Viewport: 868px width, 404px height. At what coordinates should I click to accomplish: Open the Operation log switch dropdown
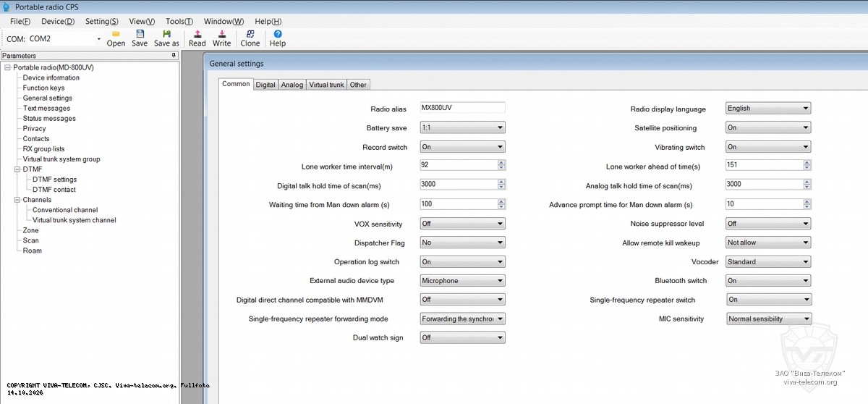tap(462, 262)
